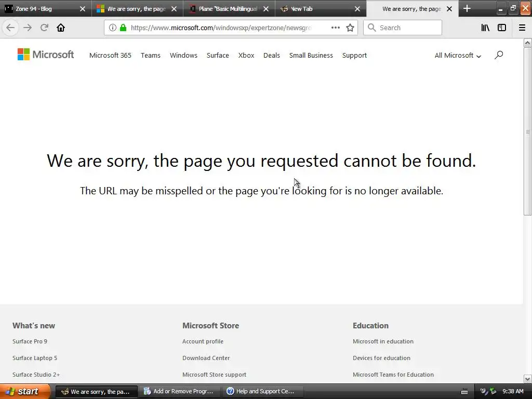Select the second We are sorry tab
This screenshot has height=399, width=532.
tap(412, 8)
